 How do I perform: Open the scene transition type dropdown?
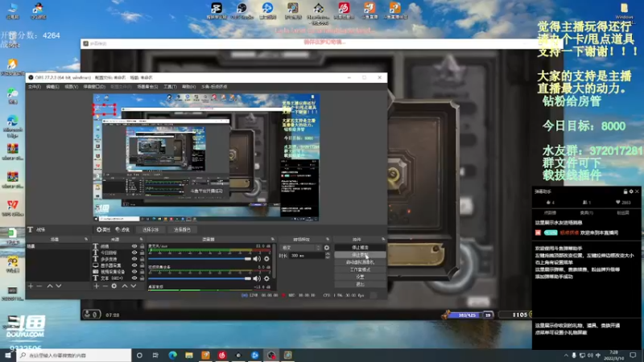300,248
